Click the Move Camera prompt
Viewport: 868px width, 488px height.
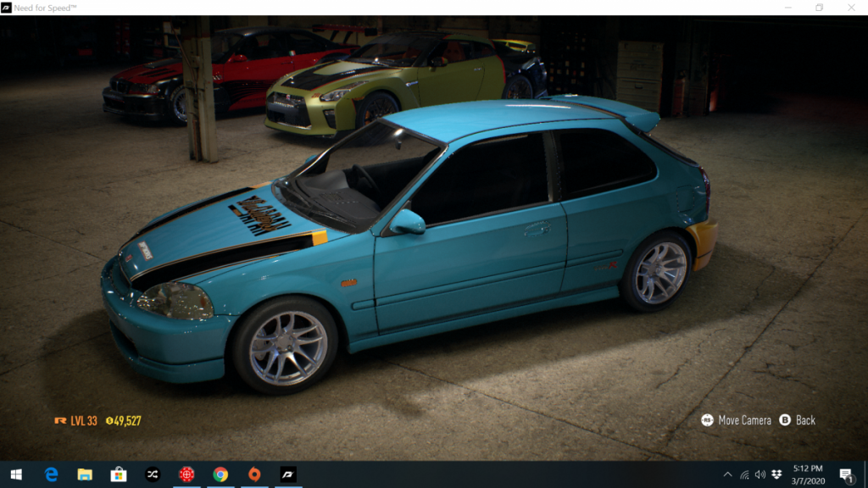point(737,420)
